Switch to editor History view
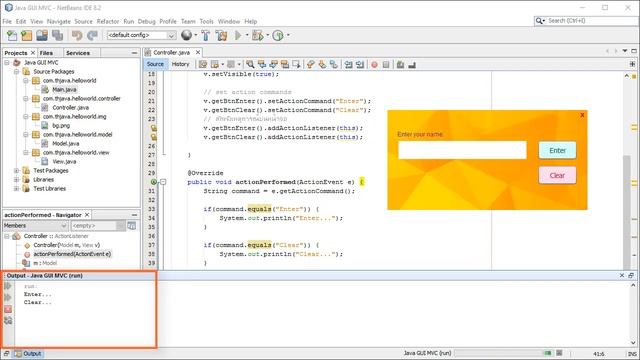The height and width of the screenshot is (360, 640). (x=180, y=64)
